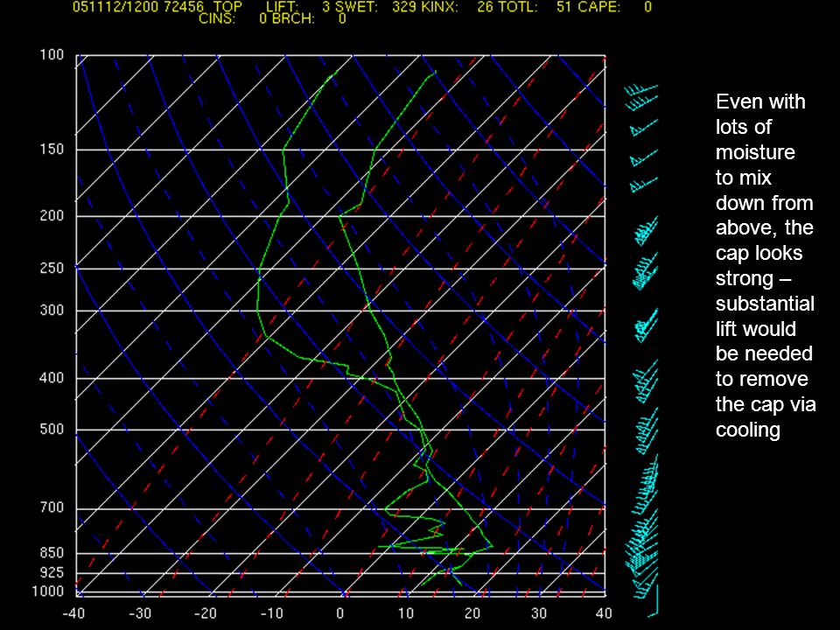Screen dimensions: 840x630
Task: Click the wind barb nearest the 200 level
Action: 647,230
